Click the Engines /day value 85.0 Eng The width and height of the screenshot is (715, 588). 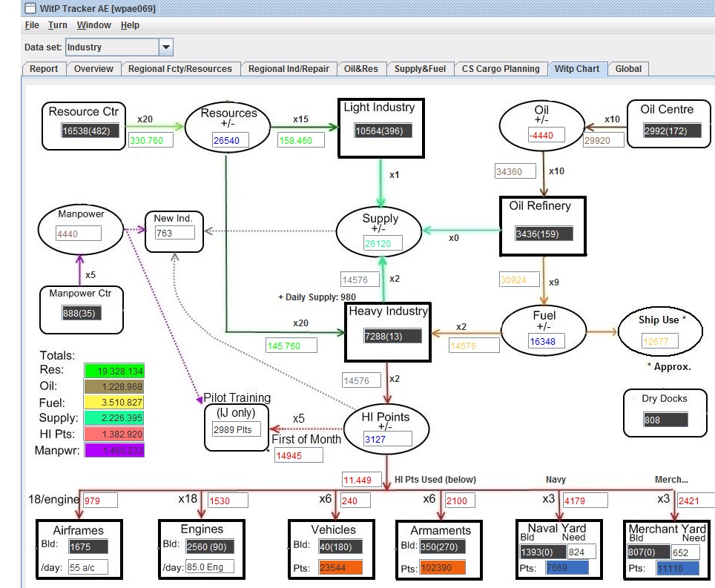(210, 567)
